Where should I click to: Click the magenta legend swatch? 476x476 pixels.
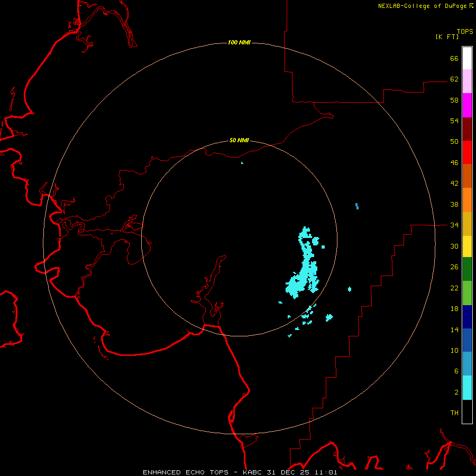(x=467, y=105)
